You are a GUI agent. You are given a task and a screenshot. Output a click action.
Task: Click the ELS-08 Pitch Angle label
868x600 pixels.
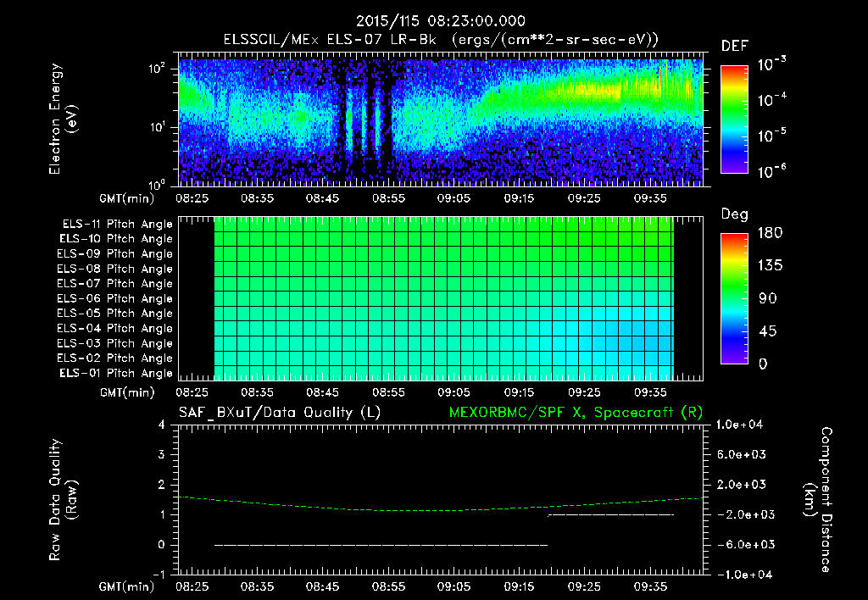coord(114,269)
